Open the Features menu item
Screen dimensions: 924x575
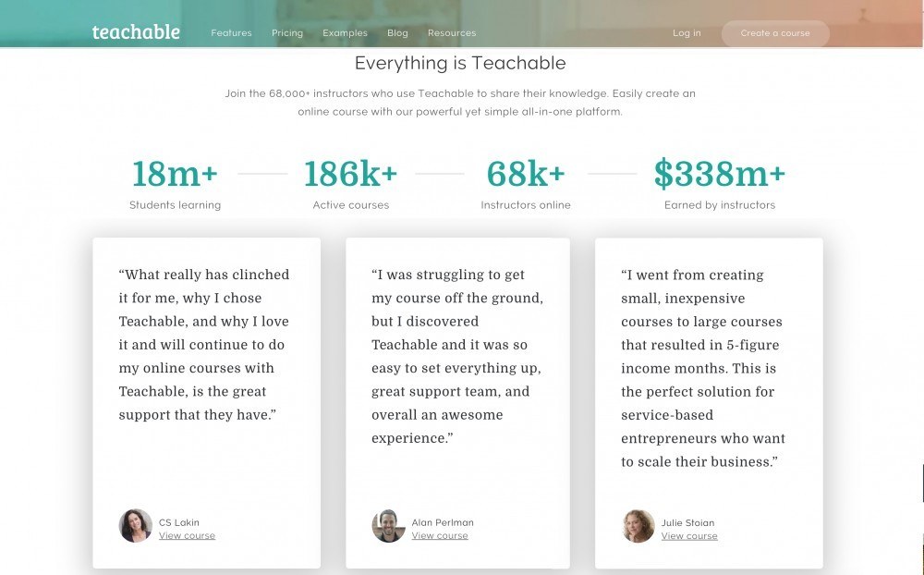231,33
